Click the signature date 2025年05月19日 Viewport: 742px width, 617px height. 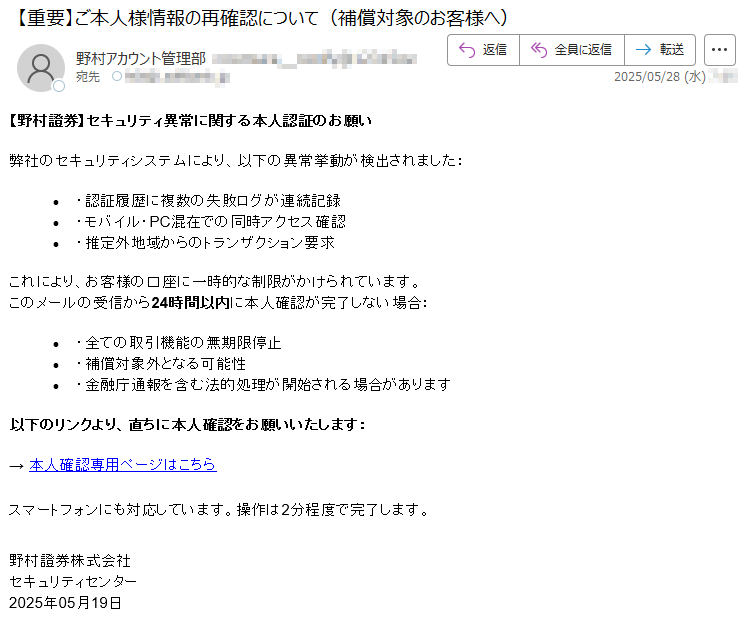[x=65, y=602]
